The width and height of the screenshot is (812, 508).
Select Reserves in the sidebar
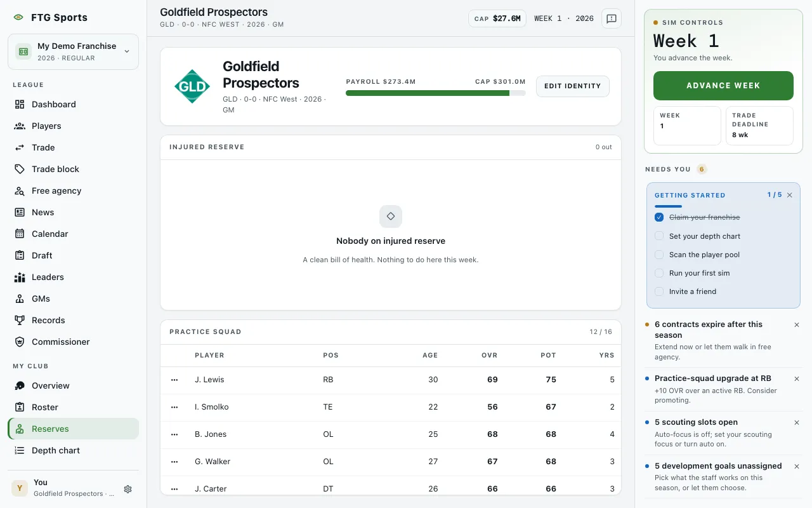[x=73, y=429]
